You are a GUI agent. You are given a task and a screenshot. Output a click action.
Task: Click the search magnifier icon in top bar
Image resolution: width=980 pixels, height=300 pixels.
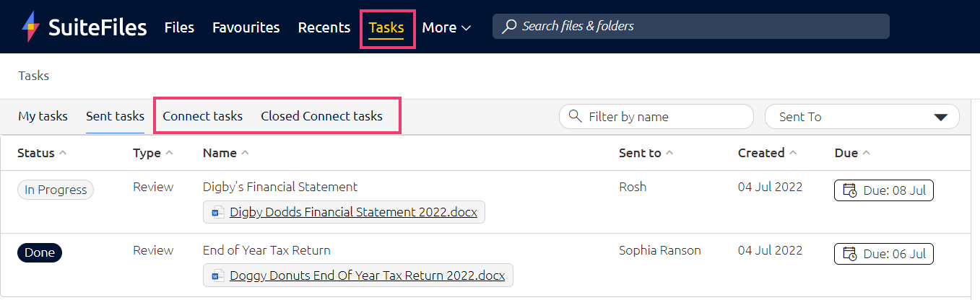click(x=509, y=27)
